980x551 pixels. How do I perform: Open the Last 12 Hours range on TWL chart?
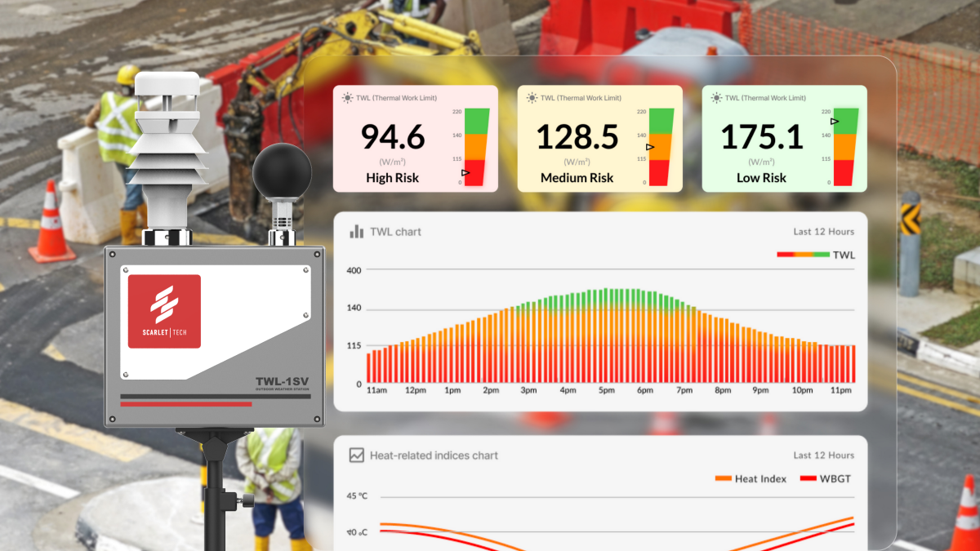pos(823,232)
